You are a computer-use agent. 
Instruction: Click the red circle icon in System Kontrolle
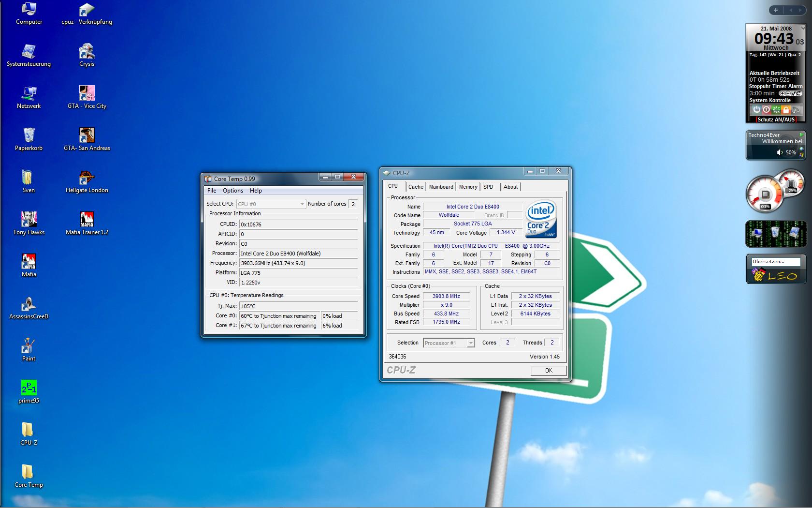[766, 110]
